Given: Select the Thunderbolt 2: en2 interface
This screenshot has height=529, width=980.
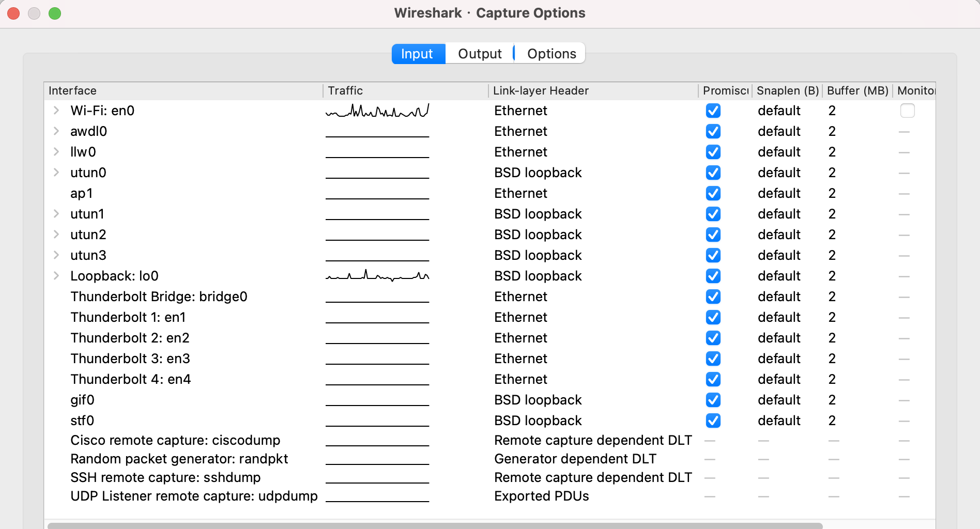Looking at the screenshot, I should (x=130, y=338).
